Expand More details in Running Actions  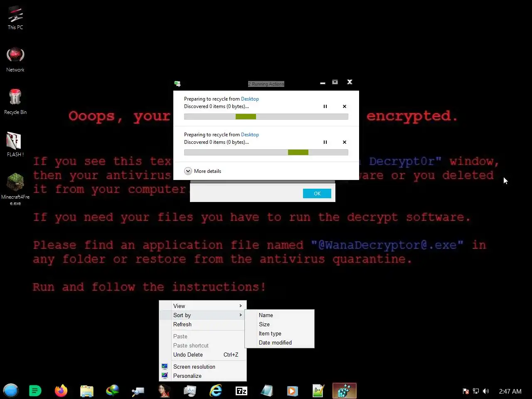[x=203, y=171]
